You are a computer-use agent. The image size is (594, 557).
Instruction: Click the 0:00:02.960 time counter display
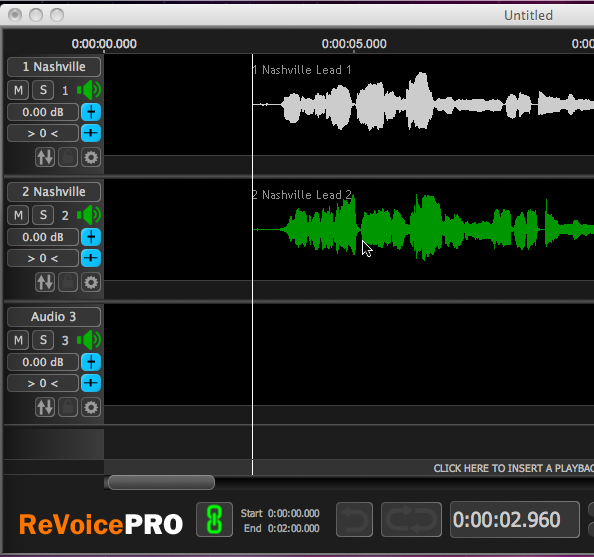(x=514, y=519)
